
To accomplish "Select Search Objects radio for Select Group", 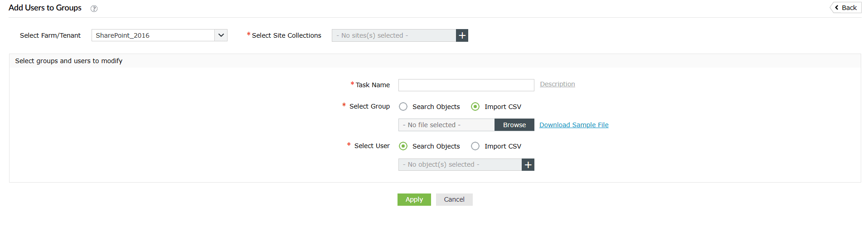I will pyautogui.click(x=403, y=107).
